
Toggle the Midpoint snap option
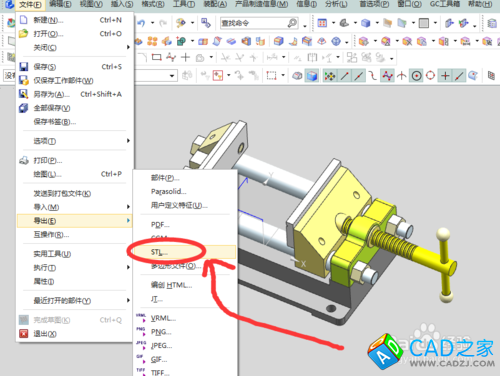359,76
